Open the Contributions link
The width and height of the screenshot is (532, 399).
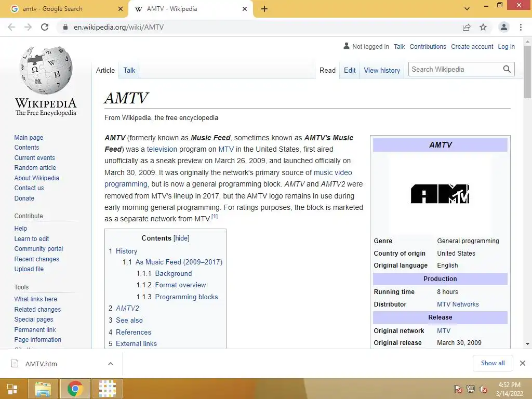[x=428, y=46]
